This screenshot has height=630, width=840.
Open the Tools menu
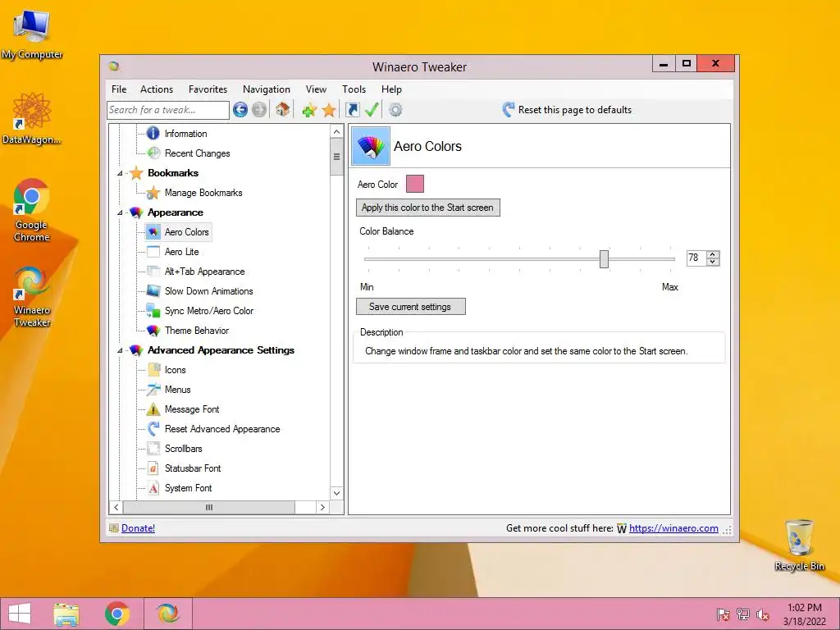[354, 89]
